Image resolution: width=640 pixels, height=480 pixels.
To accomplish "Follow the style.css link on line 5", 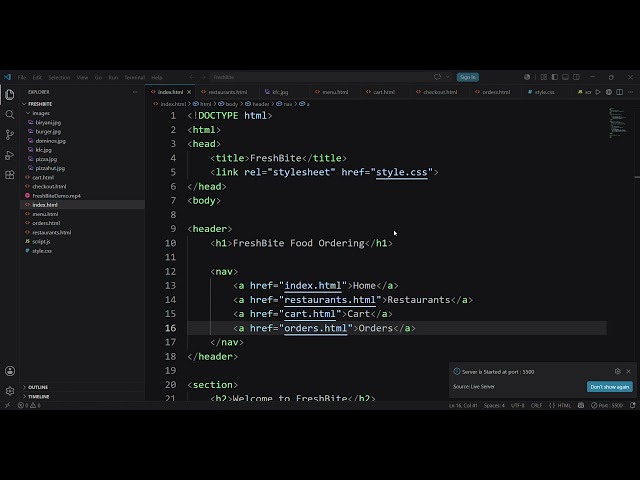I will point(402,172).
